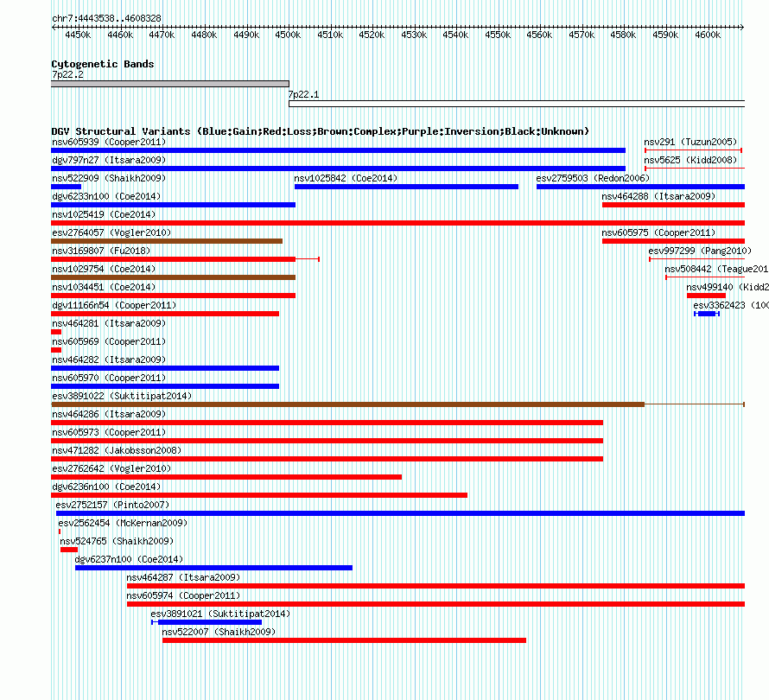Select nsv464286 (Itsara2009) label
This screenshot has height=700, width=769.
point(109,414)
